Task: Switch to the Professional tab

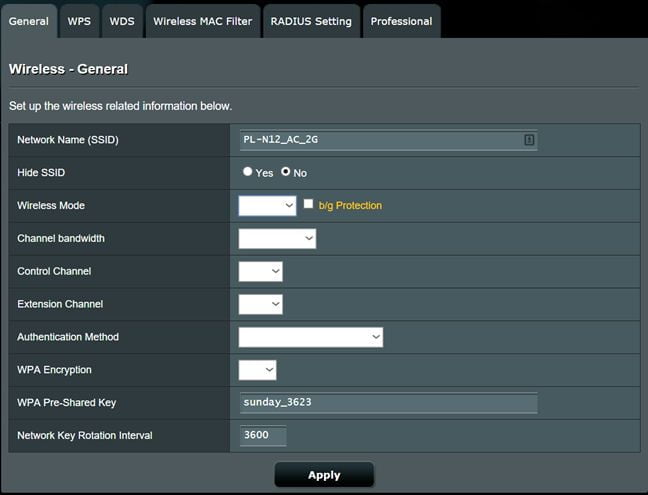Action: [x=401, y=21]
